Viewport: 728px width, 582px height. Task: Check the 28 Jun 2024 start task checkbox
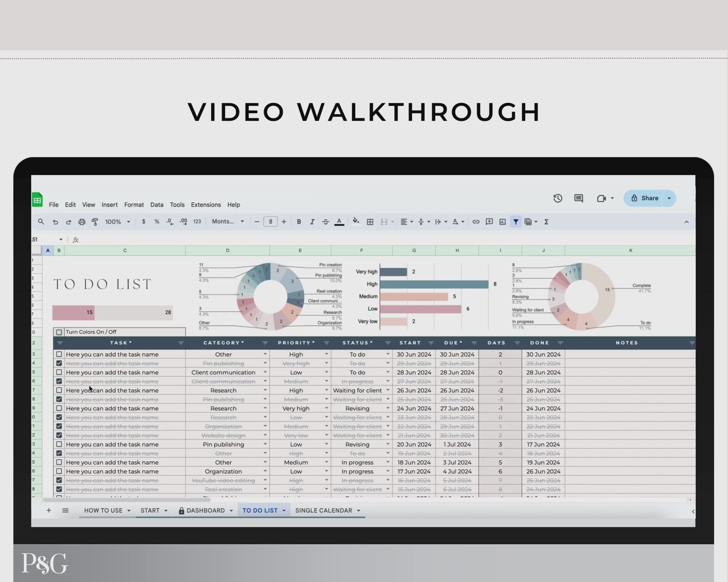coord(59,372)
